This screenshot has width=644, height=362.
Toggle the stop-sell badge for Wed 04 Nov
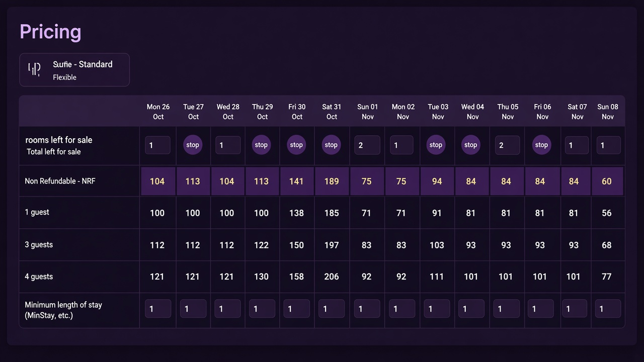click(x=470, y=145)
